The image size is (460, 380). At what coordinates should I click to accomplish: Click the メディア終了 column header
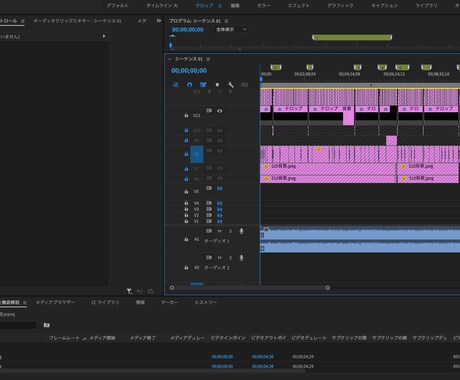click(143, 338)
